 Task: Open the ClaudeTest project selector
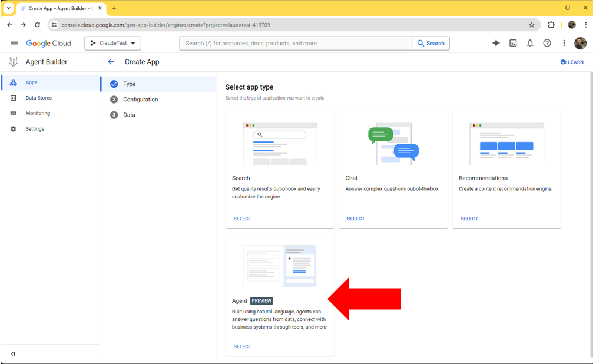click(112, 43)
